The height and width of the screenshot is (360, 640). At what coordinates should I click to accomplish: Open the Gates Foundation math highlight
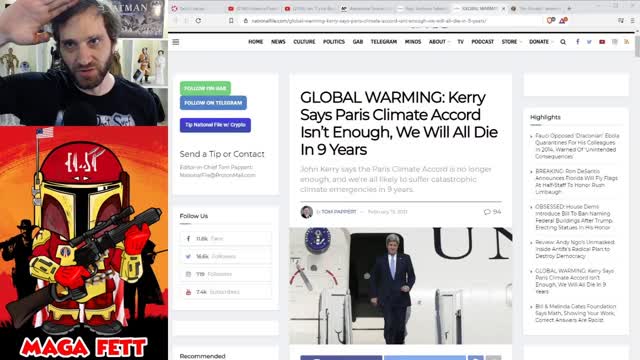[x=576, y=313]
